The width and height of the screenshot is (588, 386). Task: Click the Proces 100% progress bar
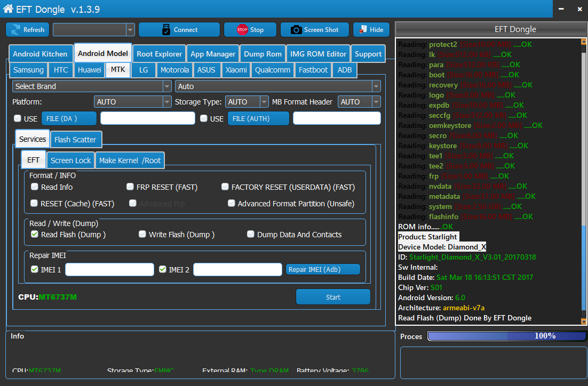click(506, 336)
